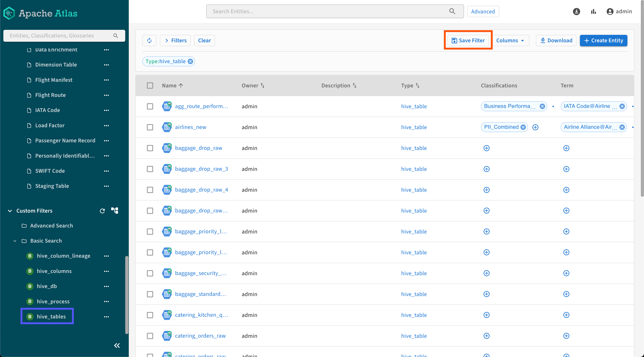The height and width of the screenshot is (357, 644).
Task: Collapse the sidebar with double-chevron icon
Action: pyautogui.click(x=117, y=345)
